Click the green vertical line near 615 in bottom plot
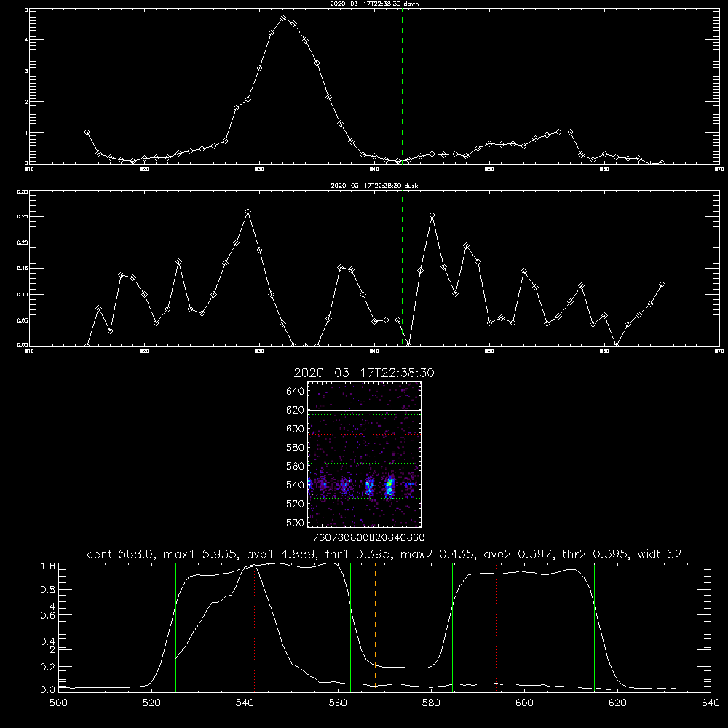Viewport: 728px width, 728px height. pyautogui.click(x=594, y=627)
